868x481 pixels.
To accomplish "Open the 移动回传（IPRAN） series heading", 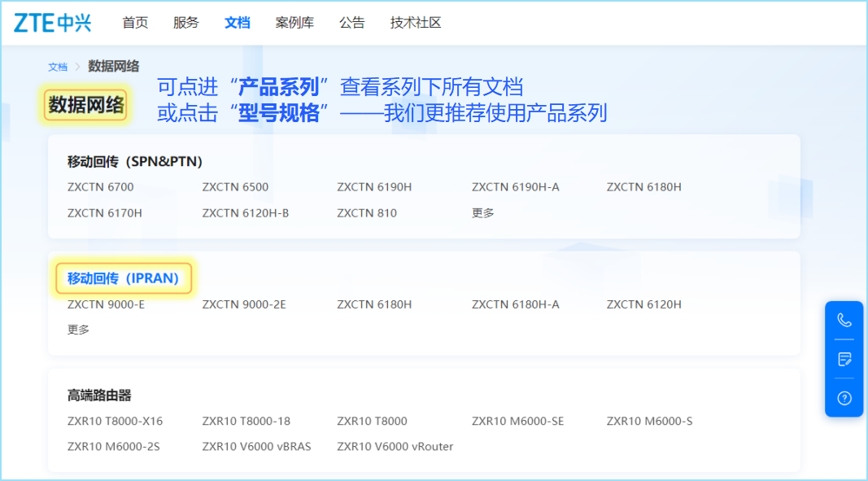I will click(124, 278).
